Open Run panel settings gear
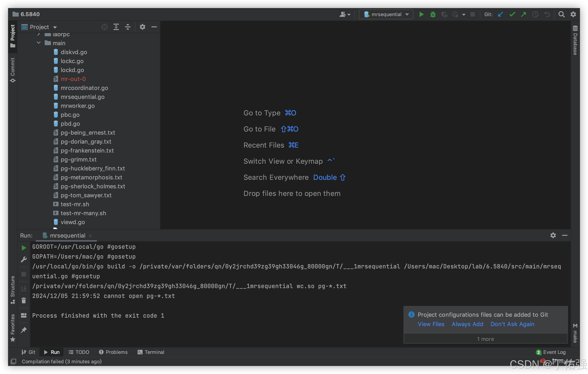The width and height of the screenshot is (588, 374). (x=553, y=235)
